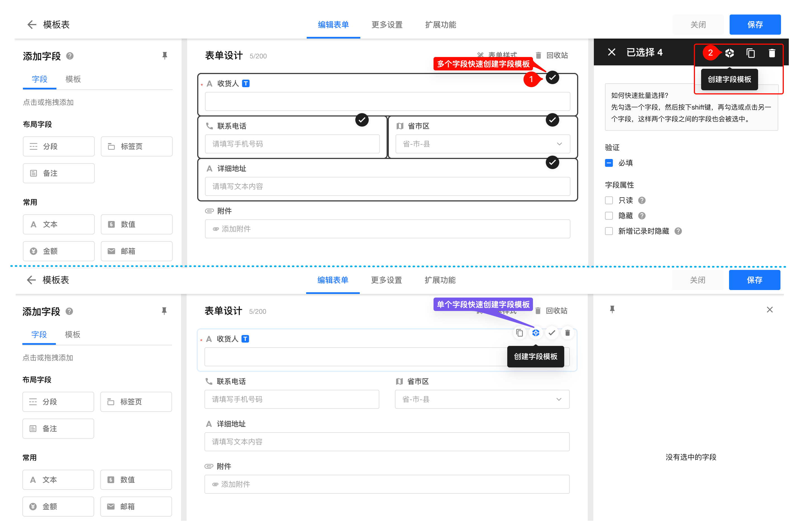Viewport: 800px width, 532px height.
Task: Deselect the 详细地址 field checkmark
Action: point(553,163)
